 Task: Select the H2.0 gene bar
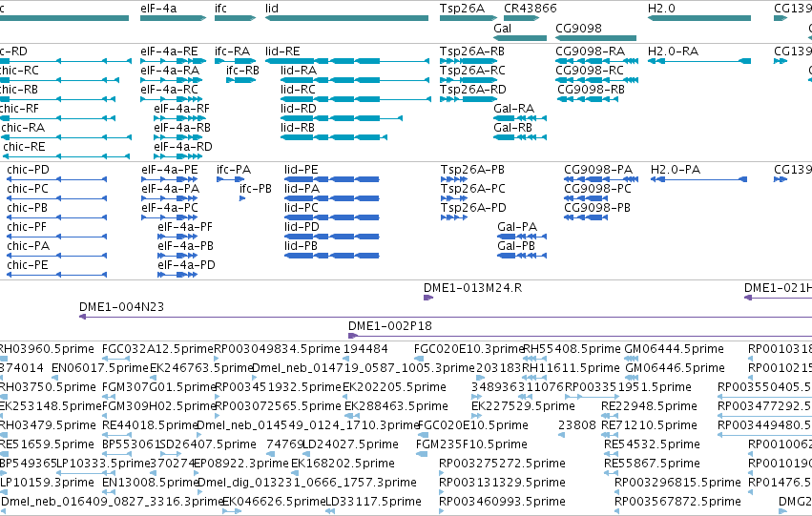[x=699, y=18]
